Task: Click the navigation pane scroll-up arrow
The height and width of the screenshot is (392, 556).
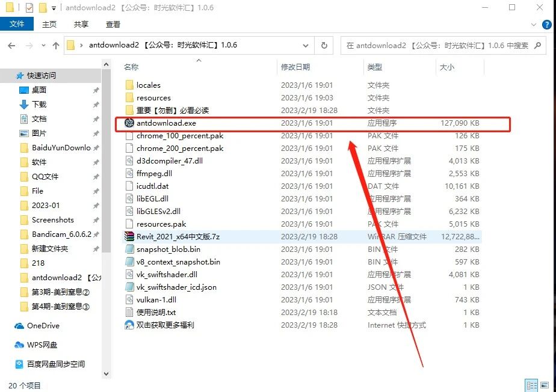Action: point(106,64)
